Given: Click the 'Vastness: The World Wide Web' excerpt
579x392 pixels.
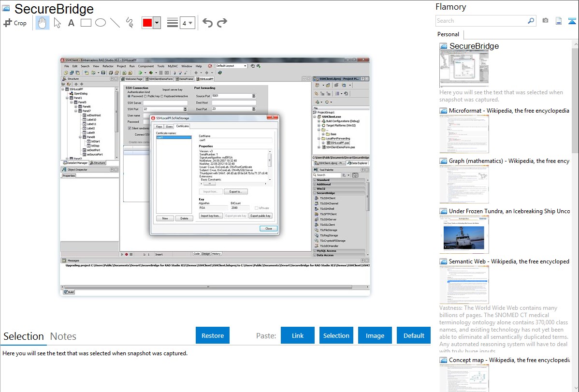Looking at the screenshot, I should pyautogui.click(x=504, y=329).
